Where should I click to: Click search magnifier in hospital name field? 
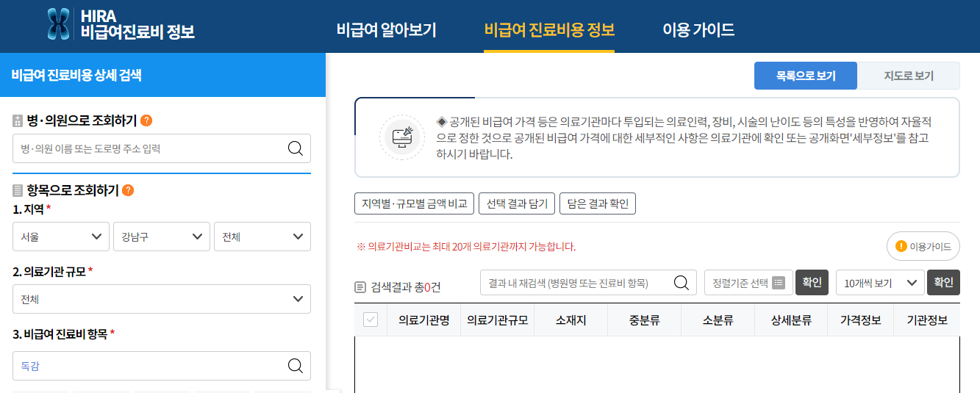click(x=296, y=148)
